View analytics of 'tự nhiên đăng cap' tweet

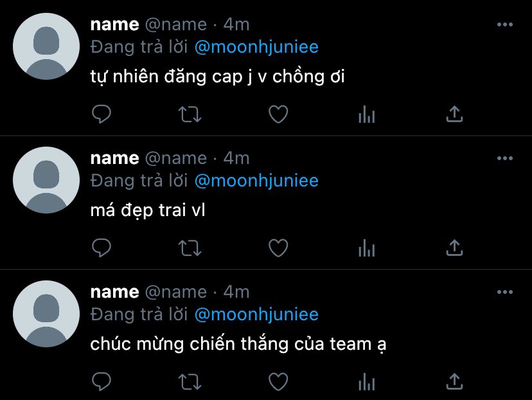tap(366, 114)
